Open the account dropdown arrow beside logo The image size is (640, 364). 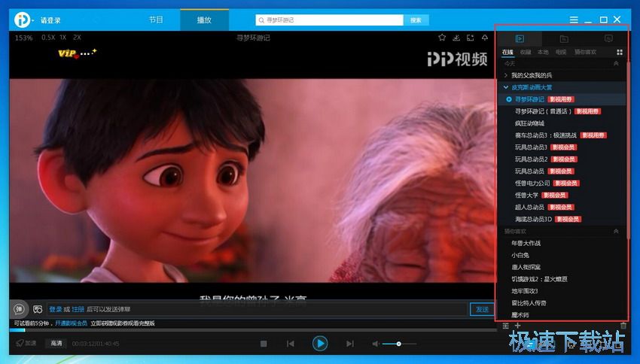tap(33, 20)
